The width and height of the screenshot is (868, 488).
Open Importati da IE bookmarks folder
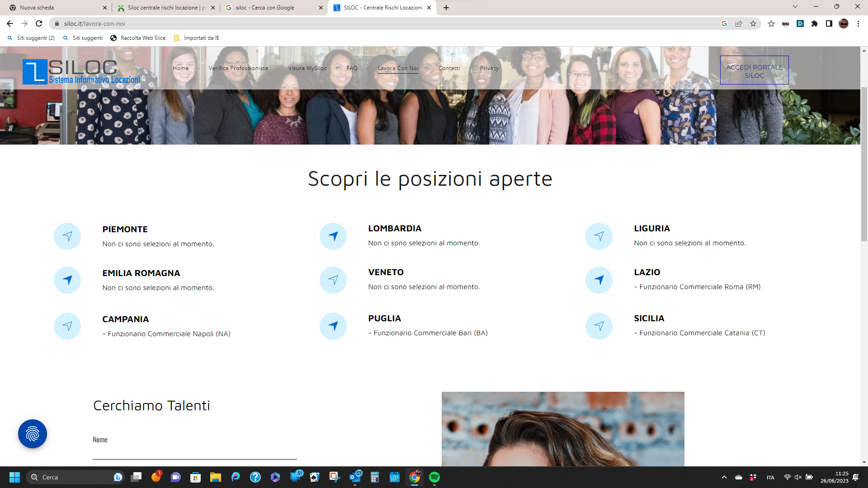197,38
